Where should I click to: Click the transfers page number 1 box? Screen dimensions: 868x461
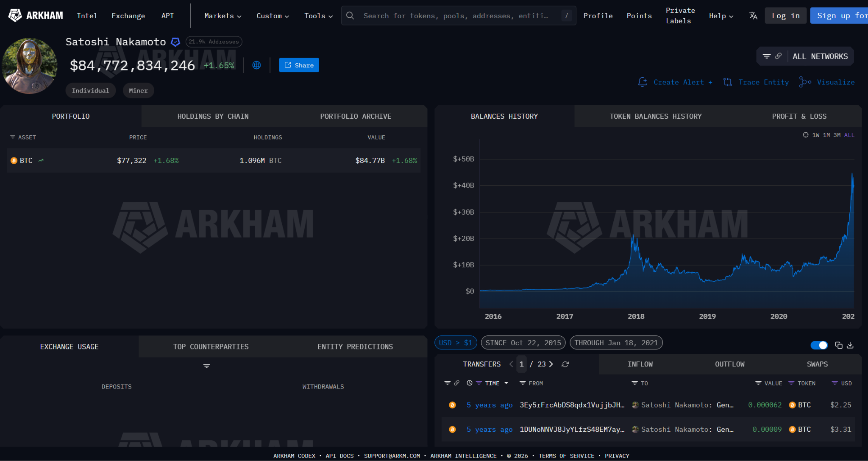coord(521,364)
